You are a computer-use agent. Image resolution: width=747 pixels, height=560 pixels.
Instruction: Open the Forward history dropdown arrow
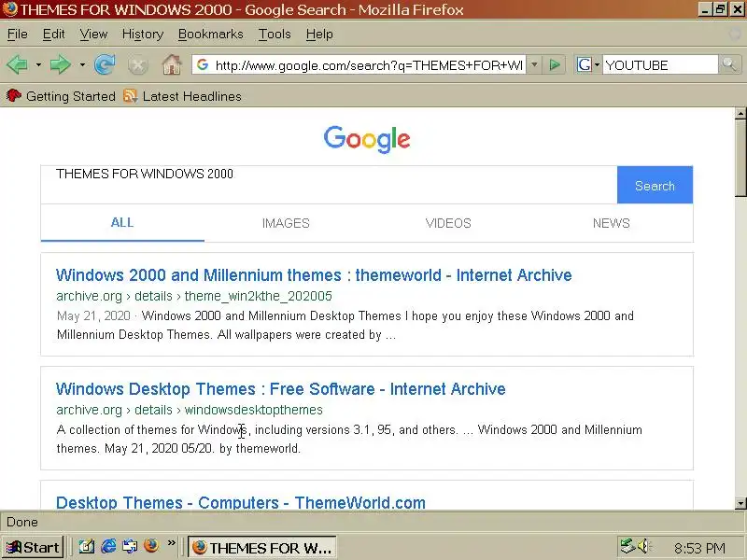coord(82,64)
